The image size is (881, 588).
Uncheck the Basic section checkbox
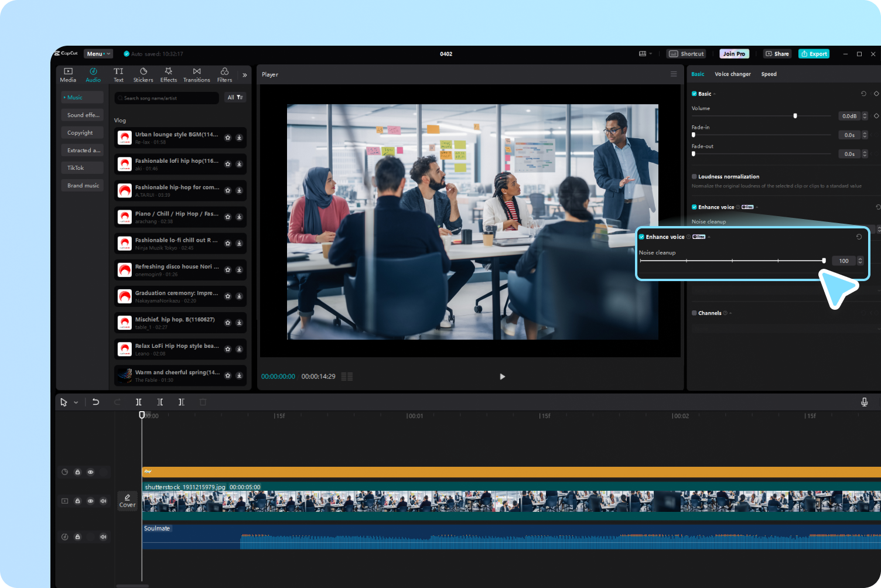click(694, 94)
